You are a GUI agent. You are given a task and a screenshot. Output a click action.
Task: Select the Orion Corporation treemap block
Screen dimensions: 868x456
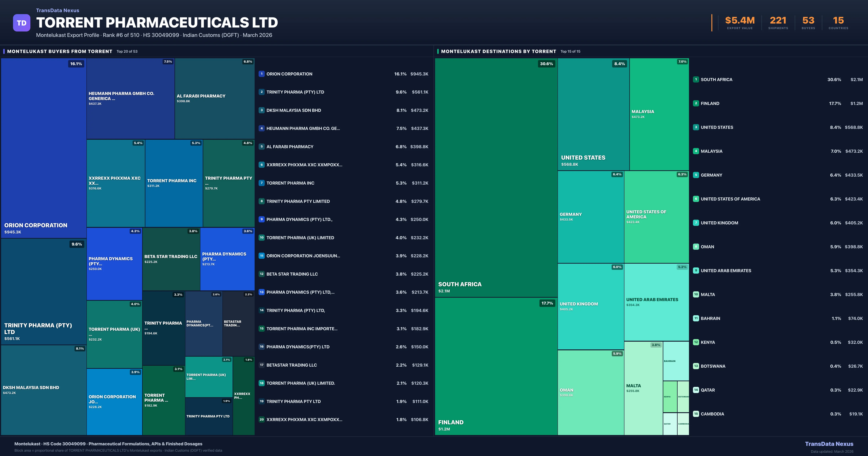43,148
